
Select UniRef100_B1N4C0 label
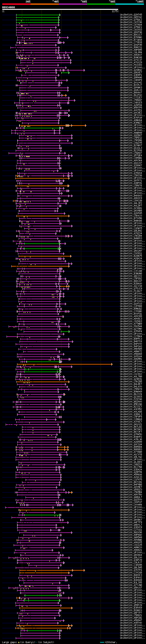pyautogui.click(x=131, y=610)
